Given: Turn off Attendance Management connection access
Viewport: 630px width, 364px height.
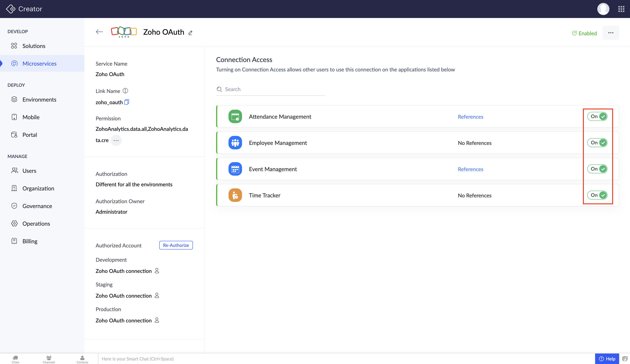Looking at the screenshot, I should [597, 116].
